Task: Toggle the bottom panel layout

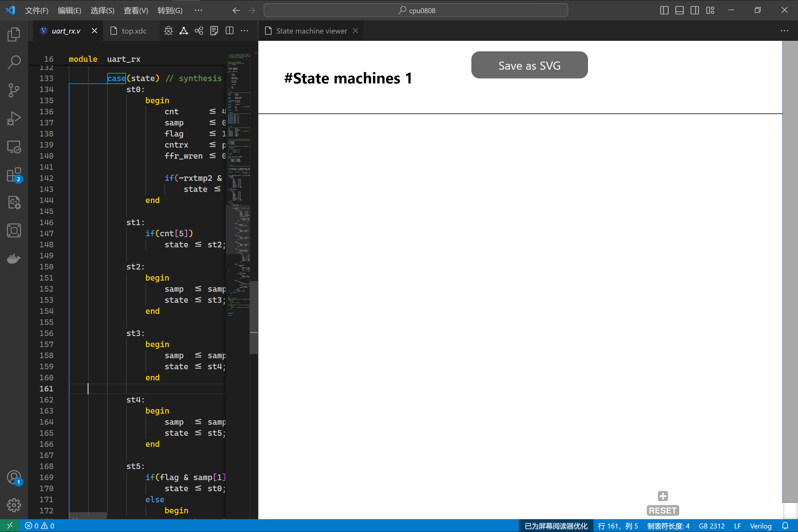Action: 679,10
